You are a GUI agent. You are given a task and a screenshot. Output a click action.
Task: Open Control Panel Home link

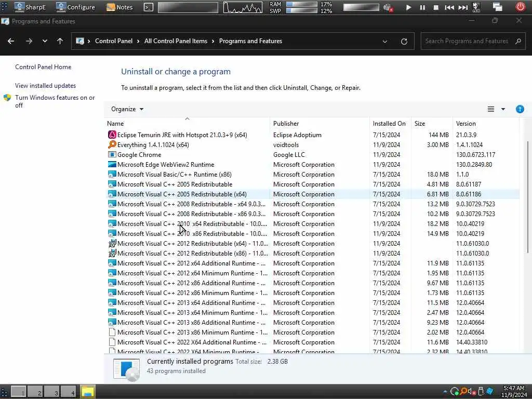(43, 67)
